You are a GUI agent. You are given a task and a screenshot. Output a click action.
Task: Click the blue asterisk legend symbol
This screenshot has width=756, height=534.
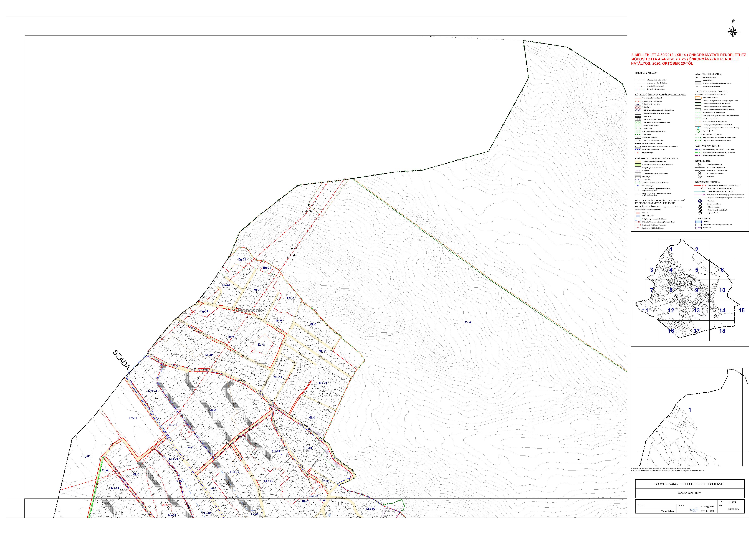pyautogui.click(x=638, y=186)
